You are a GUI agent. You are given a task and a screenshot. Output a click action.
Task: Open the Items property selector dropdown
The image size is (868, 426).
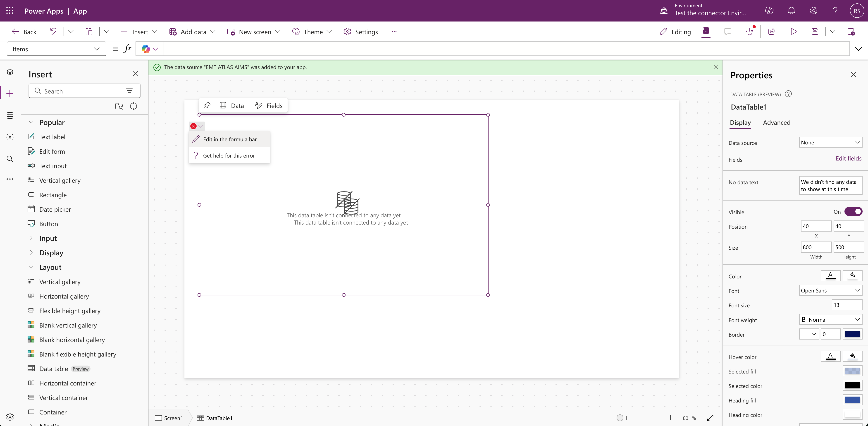(x=56, y=49)
